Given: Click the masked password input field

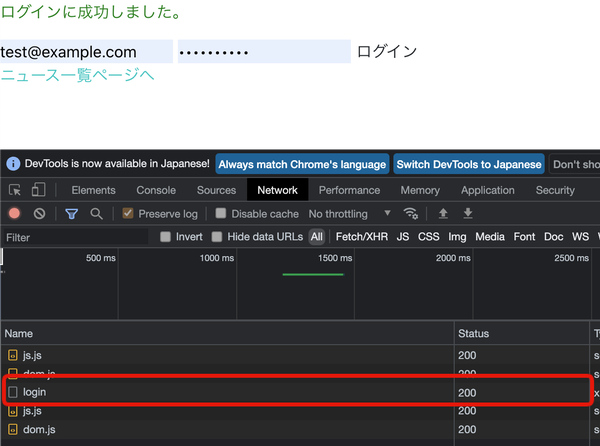Looking at the screenshot, I should tap(264, 52).
